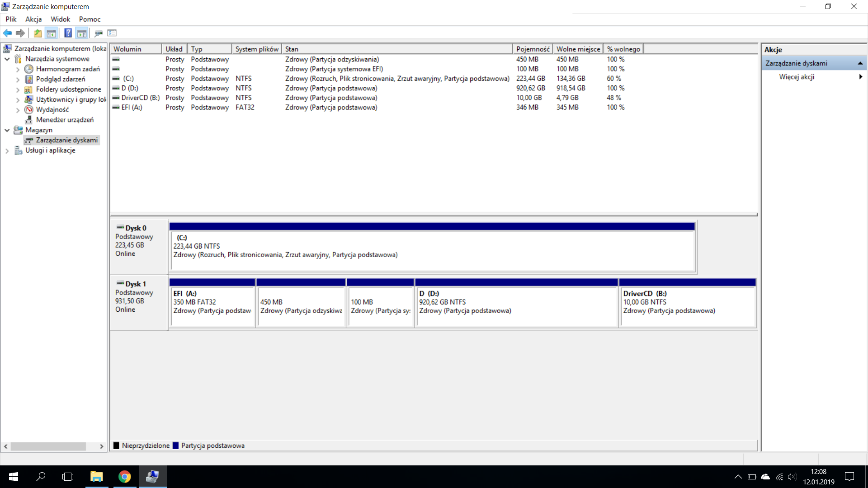
Task: Expand the Usługi i aplikacje node
Action: [7, 150]
